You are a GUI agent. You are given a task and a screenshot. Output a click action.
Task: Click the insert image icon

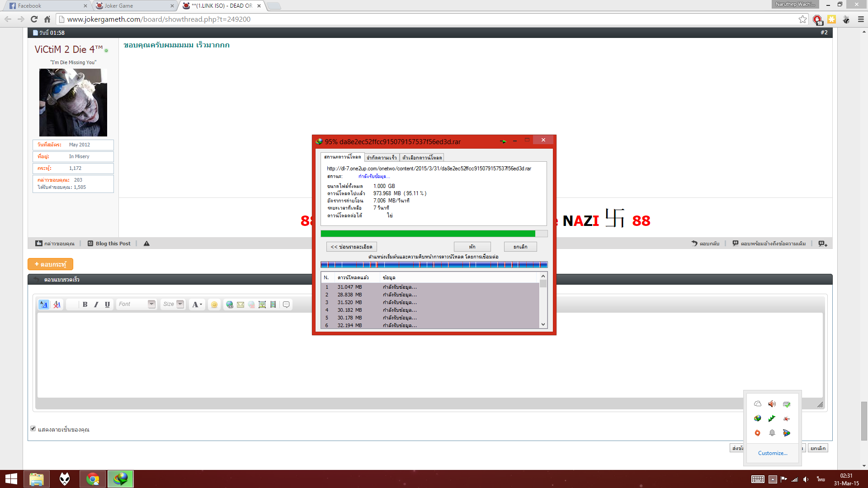[x=262, y=305]
